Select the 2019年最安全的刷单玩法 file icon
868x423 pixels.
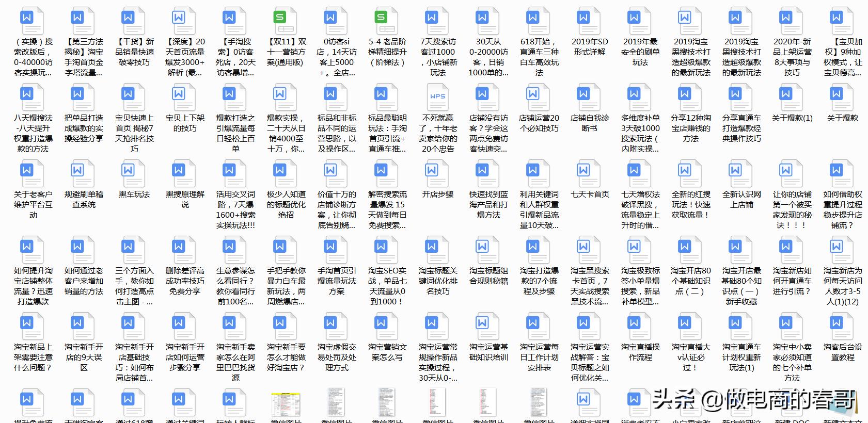(x=640, y=22)
